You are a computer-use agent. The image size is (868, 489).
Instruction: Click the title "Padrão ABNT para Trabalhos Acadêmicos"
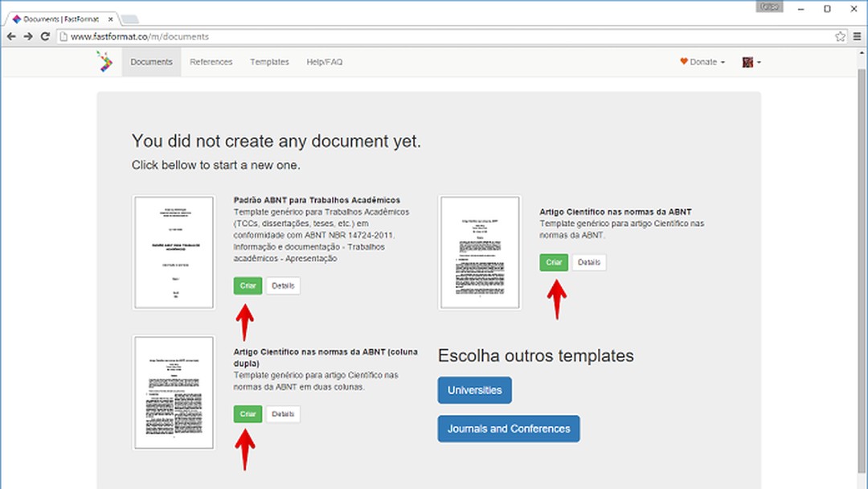click(317, 200)
